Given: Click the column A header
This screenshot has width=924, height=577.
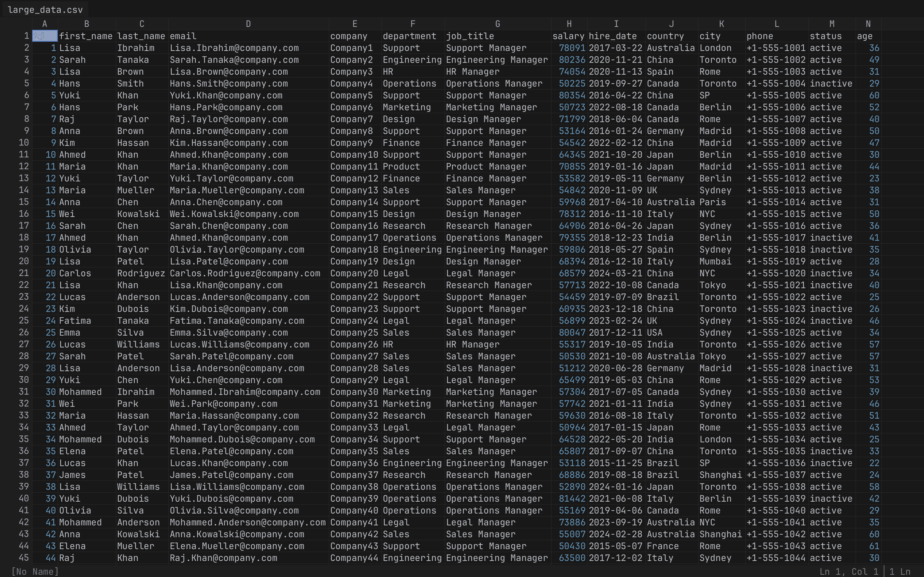Looking at the screenshot, I should click(x=45, y=23).
